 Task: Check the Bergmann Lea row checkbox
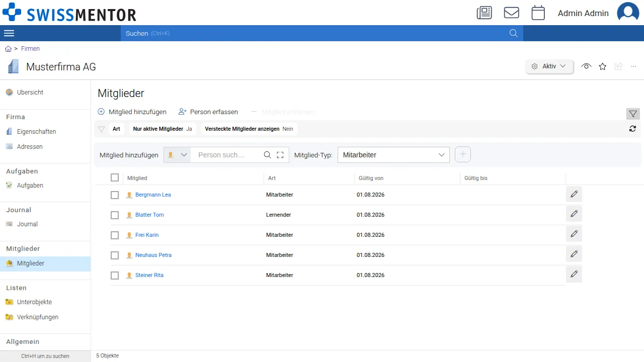coord(115,195)
